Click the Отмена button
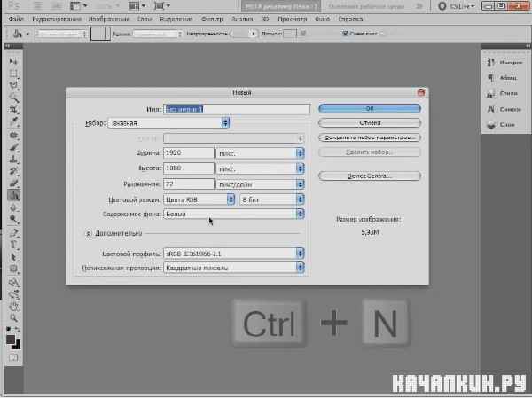The width and height of the screenshot is (532, 398). click(370, 123)
